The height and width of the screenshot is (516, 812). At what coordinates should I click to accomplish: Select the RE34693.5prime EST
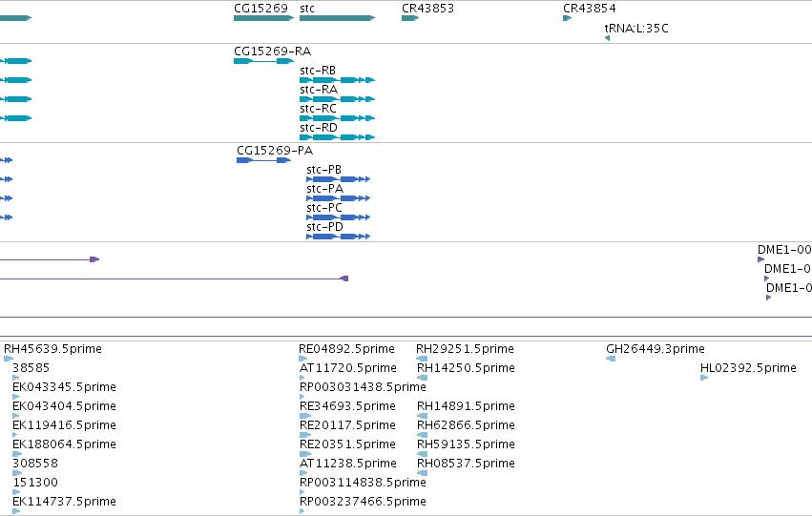(347, 406)
